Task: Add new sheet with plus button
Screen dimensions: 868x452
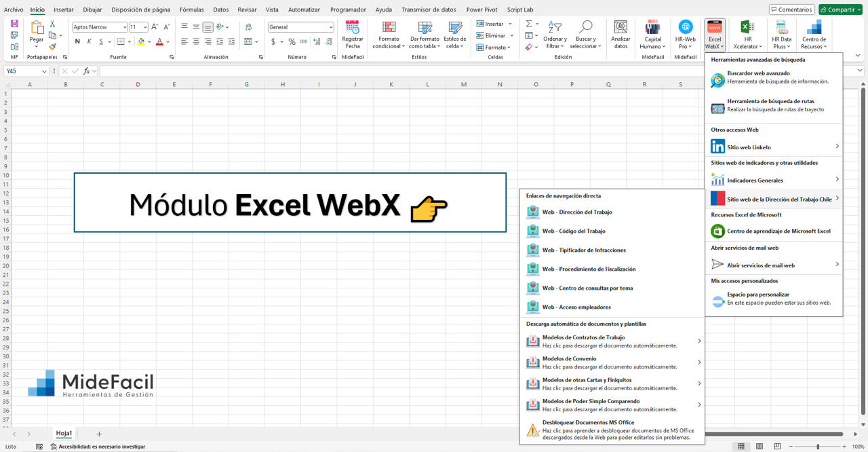Action: [99, 434]
